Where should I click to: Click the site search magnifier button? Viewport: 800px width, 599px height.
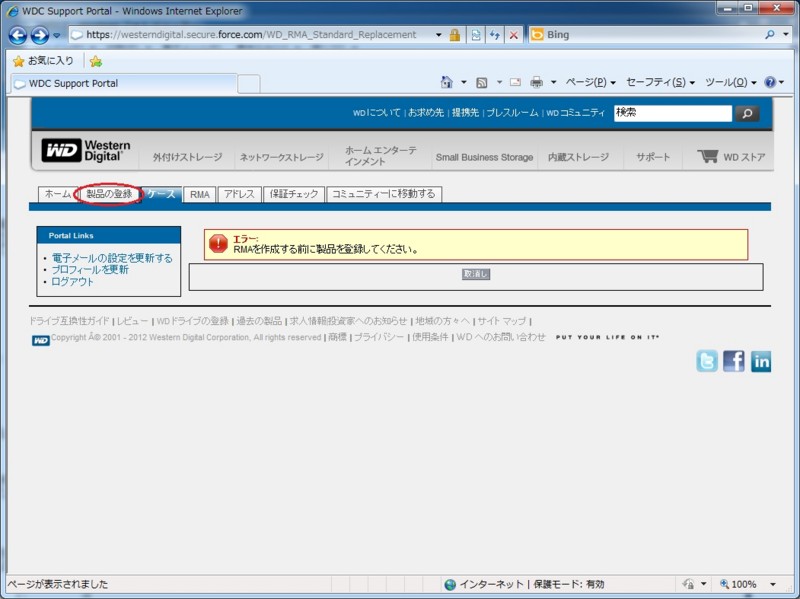click(x=747, y=113)
